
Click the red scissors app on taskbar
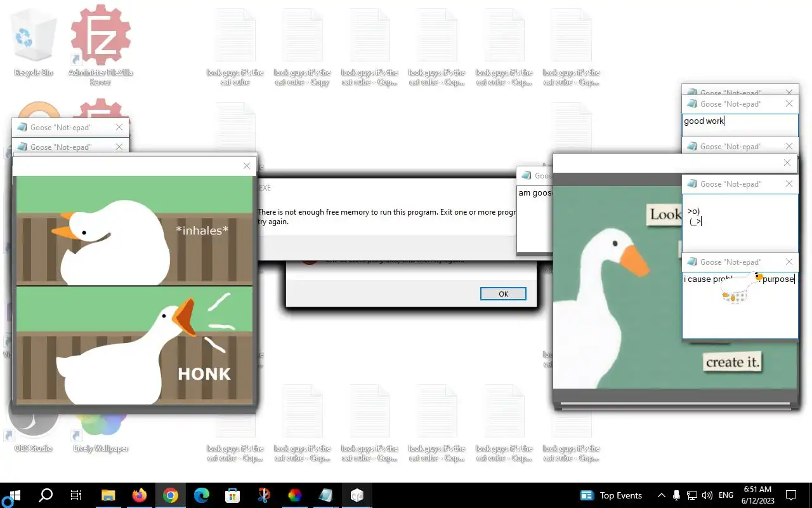(264, 495)
